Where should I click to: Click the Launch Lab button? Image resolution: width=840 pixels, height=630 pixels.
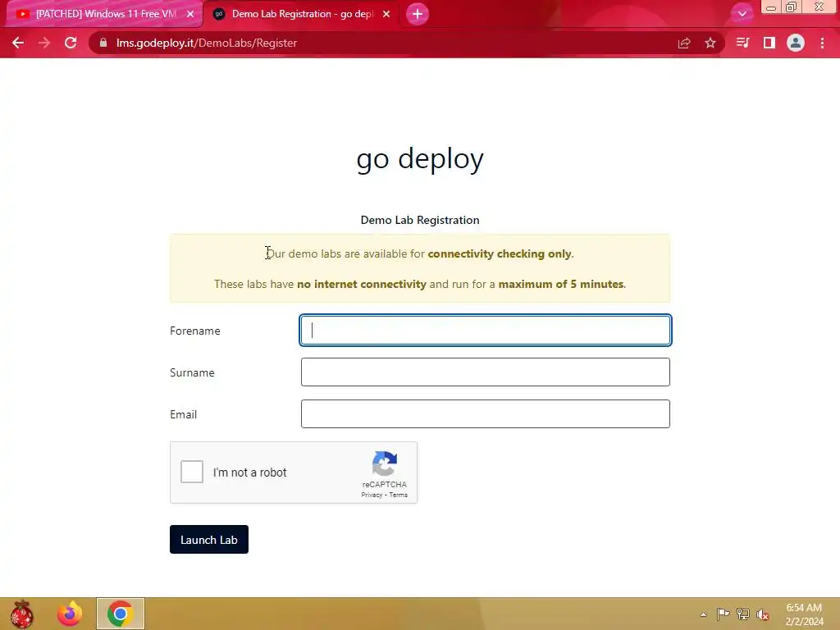click(x=209, y=540)
